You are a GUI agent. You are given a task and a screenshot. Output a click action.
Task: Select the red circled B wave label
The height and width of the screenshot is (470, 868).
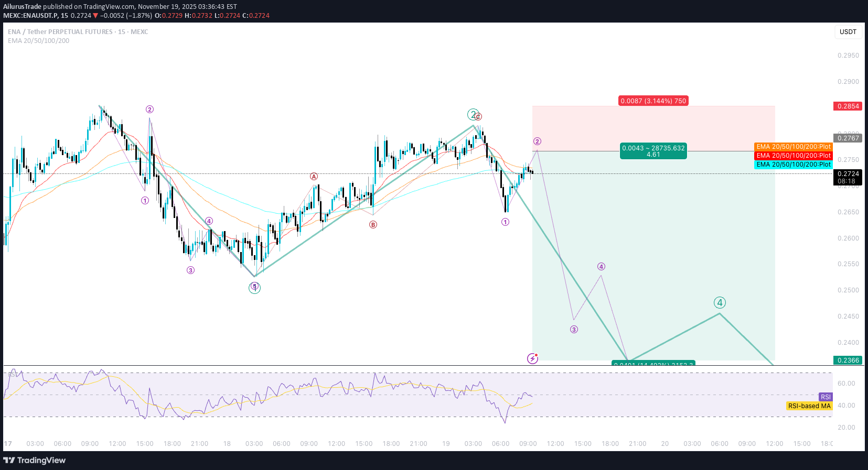click(373, 225)
